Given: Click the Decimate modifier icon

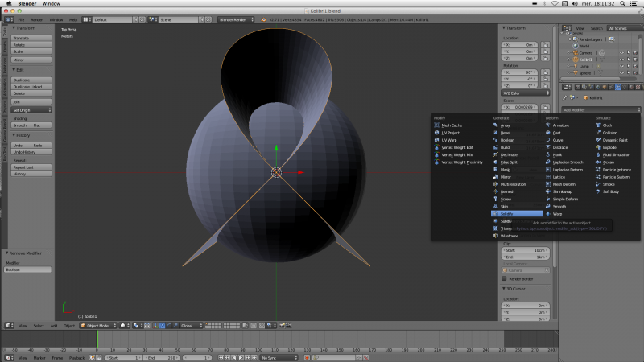Looking at the screenshot, I should click(496, 154).
